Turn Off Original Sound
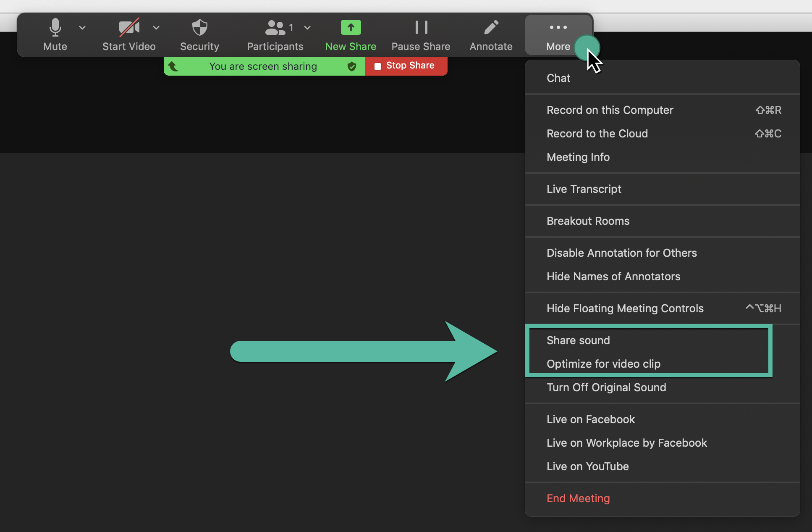Screen dimensions: 812x532 (606, 387)
